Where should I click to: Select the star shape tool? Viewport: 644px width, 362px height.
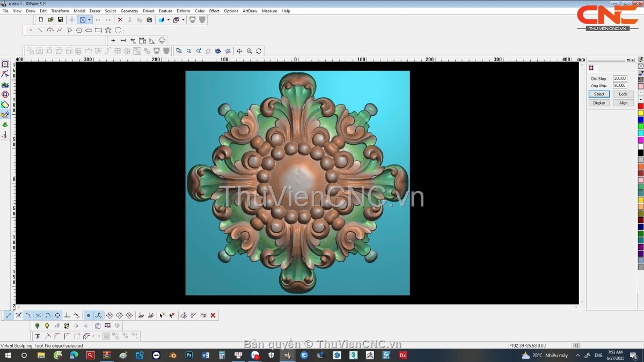[108, 30]
